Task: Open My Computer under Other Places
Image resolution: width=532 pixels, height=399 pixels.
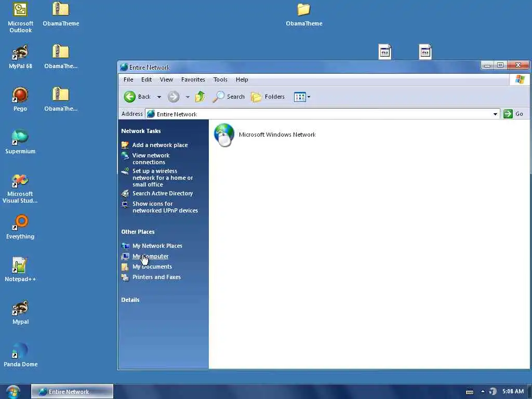Action: click(x=150, y=256)
